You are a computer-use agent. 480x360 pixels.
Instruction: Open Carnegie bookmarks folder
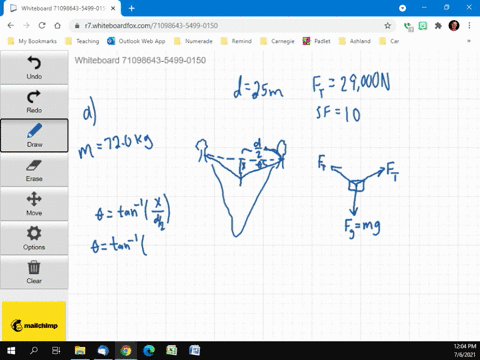[278, 41]
